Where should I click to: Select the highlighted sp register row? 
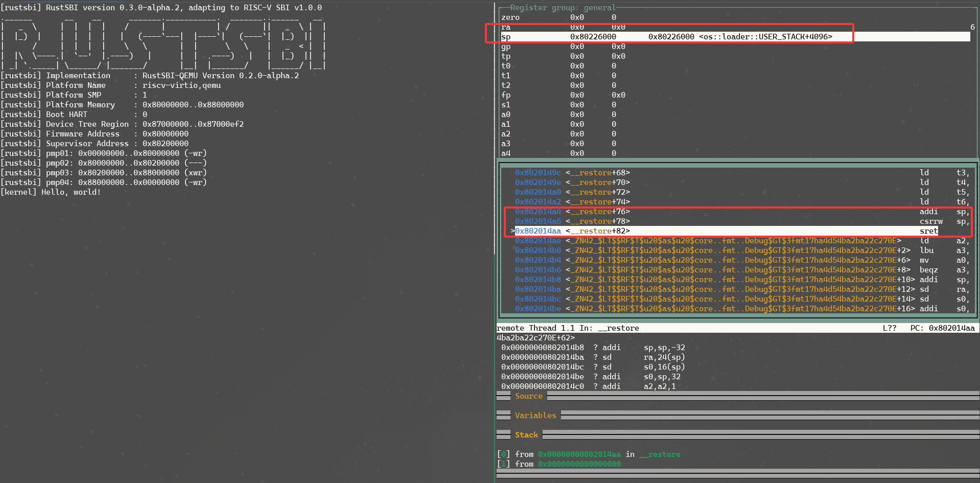[735, 37]
